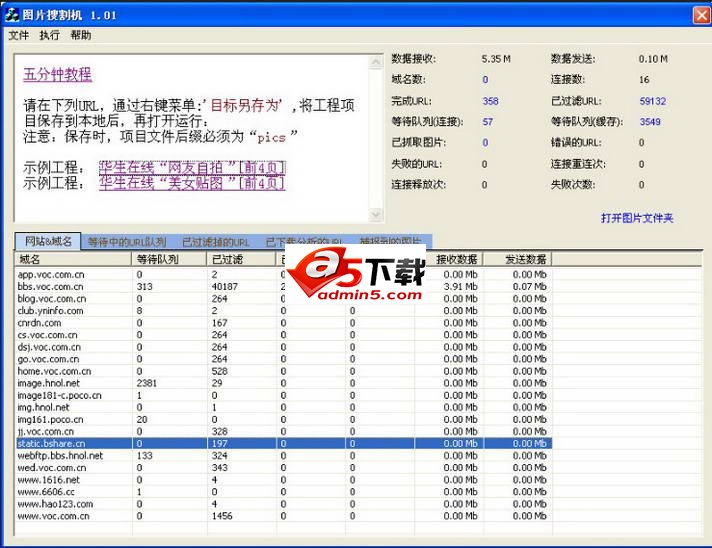Screen dimensions: 712x548
Task: Close the 图片搜割机 window
Action: coord(702,15)
